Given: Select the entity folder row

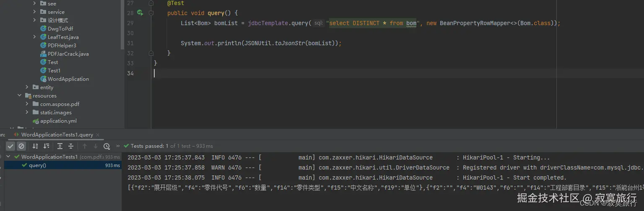Looking at the screenshot, I should click(61, 87).
